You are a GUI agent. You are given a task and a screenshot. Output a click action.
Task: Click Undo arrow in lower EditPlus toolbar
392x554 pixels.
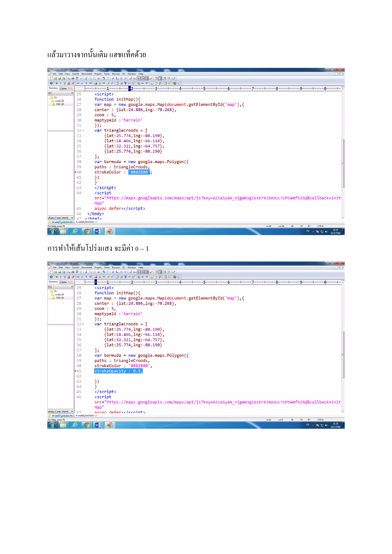(104, 272)
